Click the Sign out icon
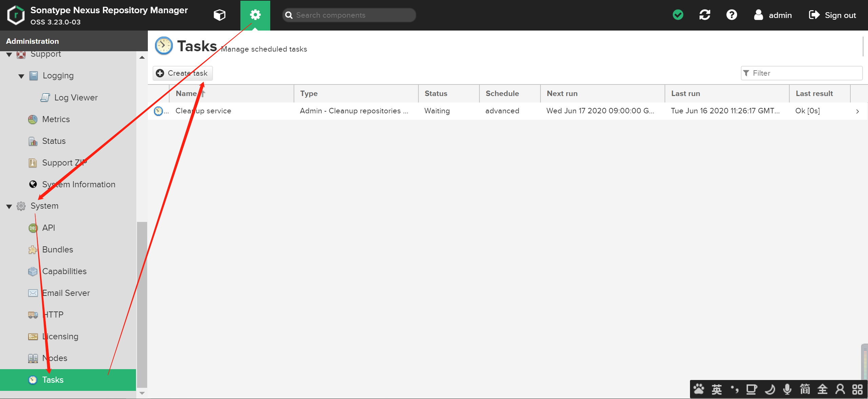Viewport: 868px width, 399px height. [814, 15]
